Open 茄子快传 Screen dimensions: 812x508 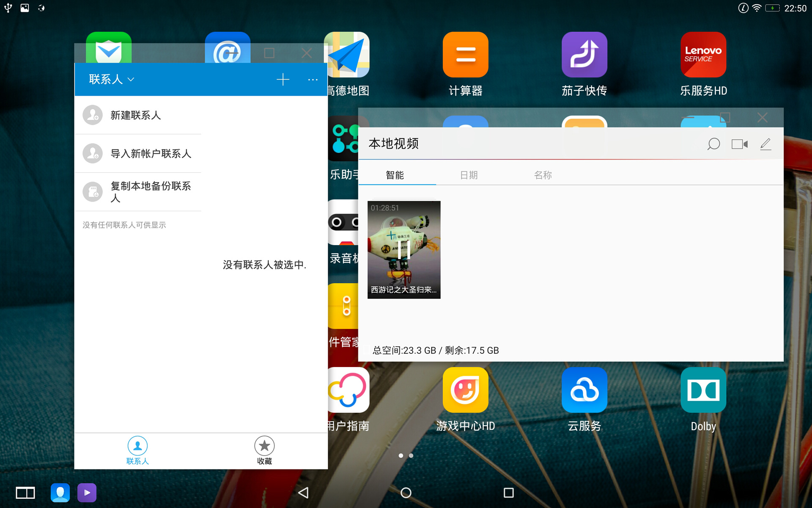coord(584,55)
